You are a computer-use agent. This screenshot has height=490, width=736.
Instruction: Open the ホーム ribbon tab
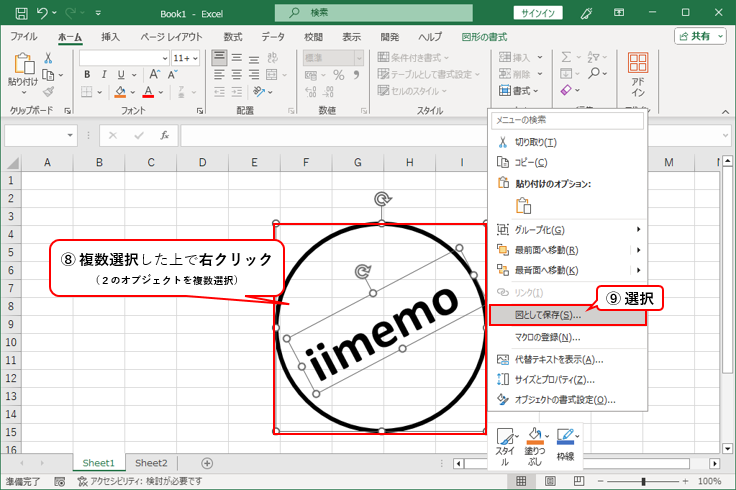tap(70, 37)
